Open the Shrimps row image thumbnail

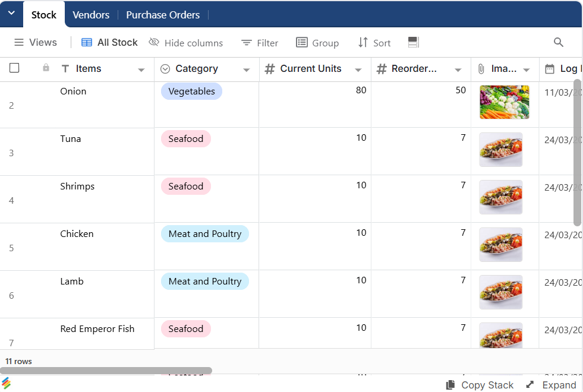[501, 197]
